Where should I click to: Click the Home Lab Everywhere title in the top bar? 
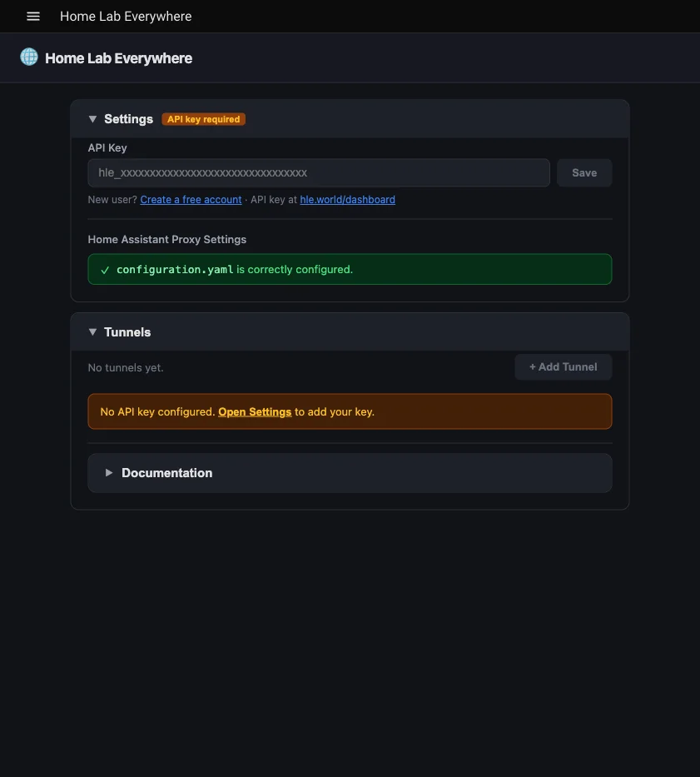point(125,16)
